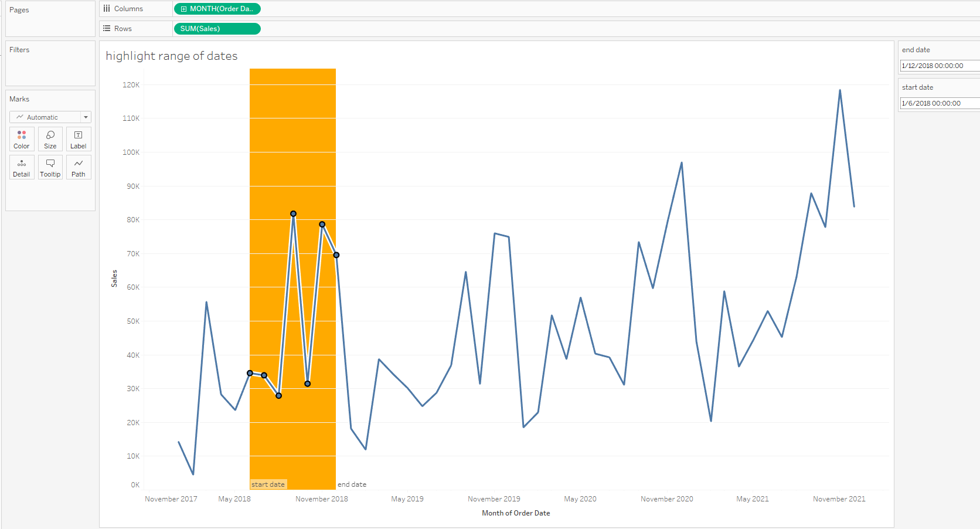Open the Label mark card
The width and height of the screenshot is (980, 529).
point(78,139)
